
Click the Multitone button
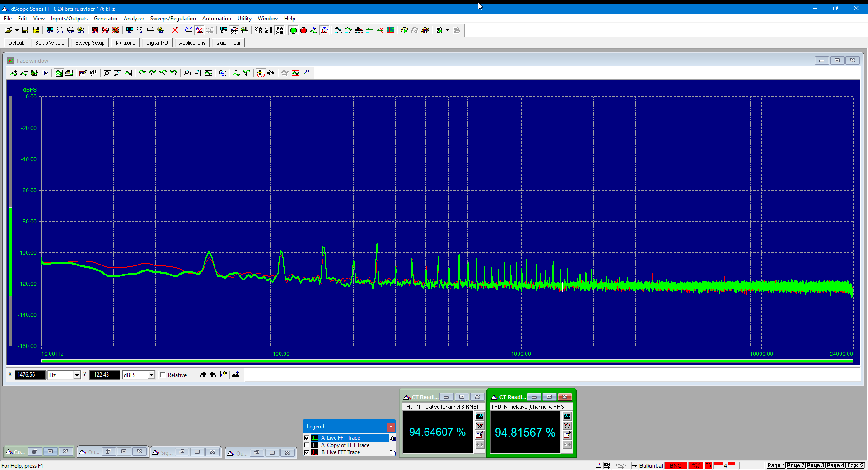pos(125,43)
